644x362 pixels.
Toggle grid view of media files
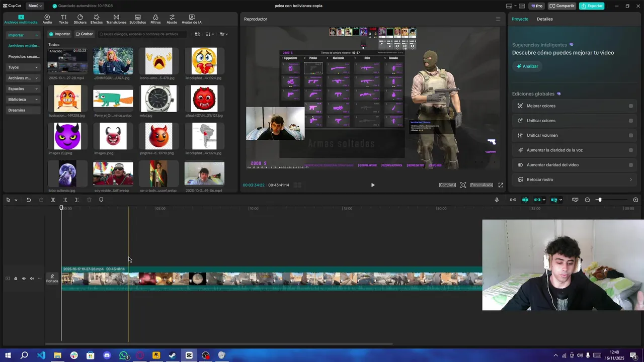[197, 34]
